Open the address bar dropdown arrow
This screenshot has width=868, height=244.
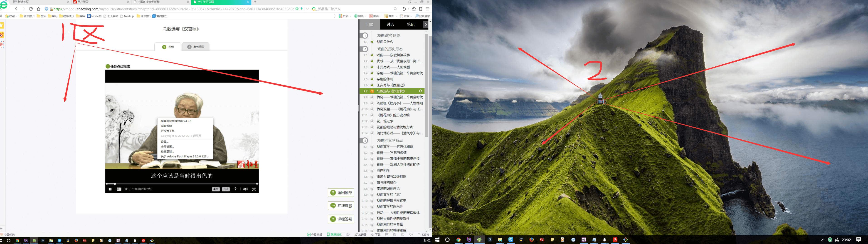[x=307, y=9]
